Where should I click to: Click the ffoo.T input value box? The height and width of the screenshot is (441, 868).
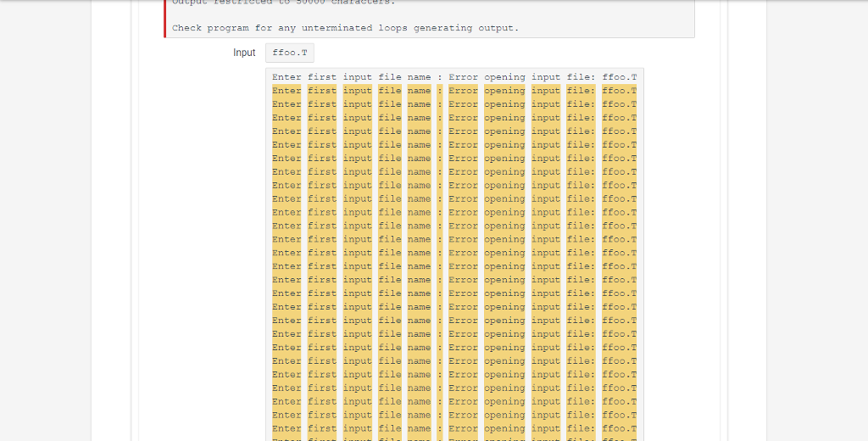pos(290,53)
